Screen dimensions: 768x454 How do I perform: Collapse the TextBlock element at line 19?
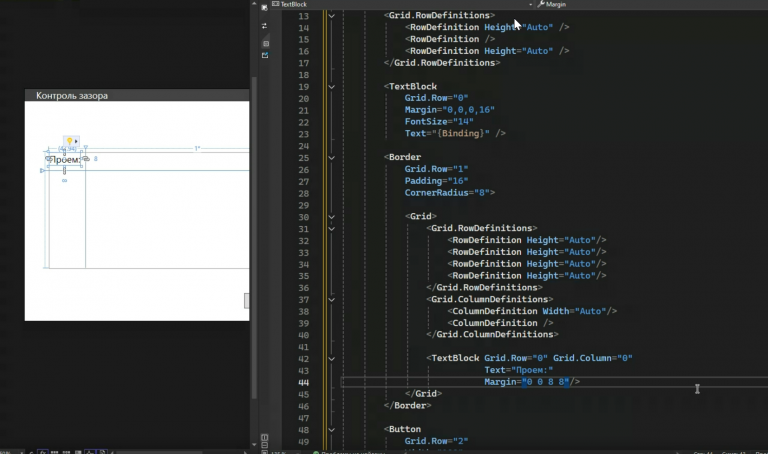pos(330,87)
